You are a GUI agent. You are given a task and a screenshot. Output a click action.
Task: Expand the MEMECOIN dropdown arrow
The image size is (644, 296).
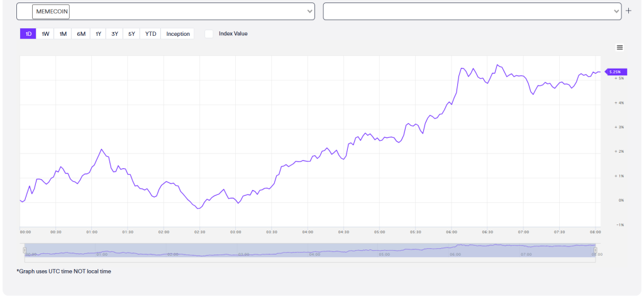(310, 11)
